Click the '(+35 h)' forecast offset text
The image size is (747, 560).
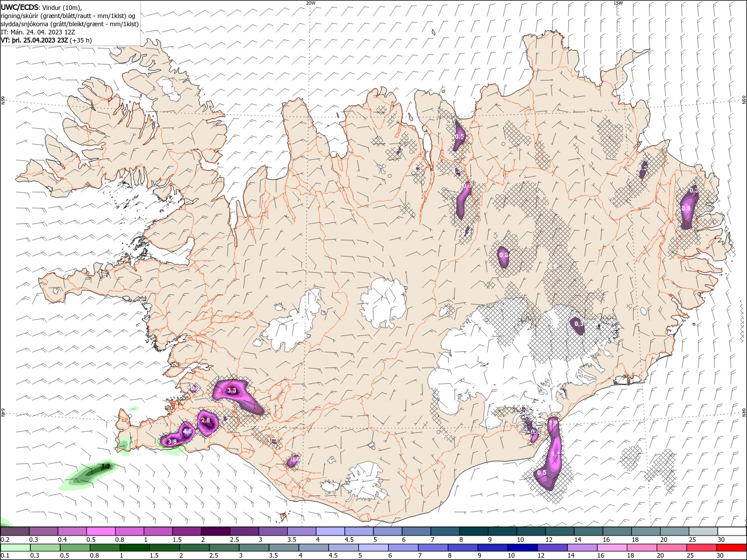click(x=81, y=40)
